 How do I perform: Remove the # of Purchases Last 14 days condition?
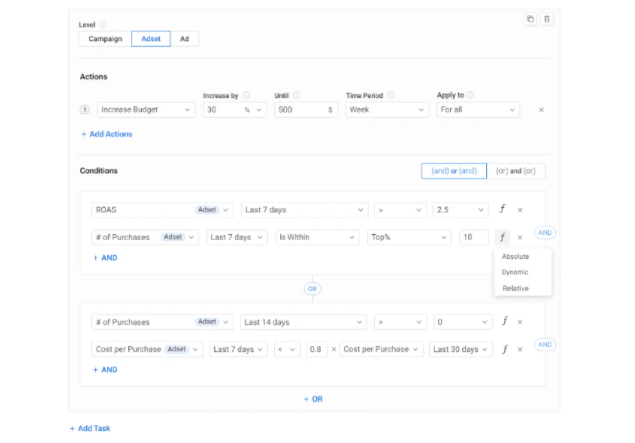click(x=520, y=322)
